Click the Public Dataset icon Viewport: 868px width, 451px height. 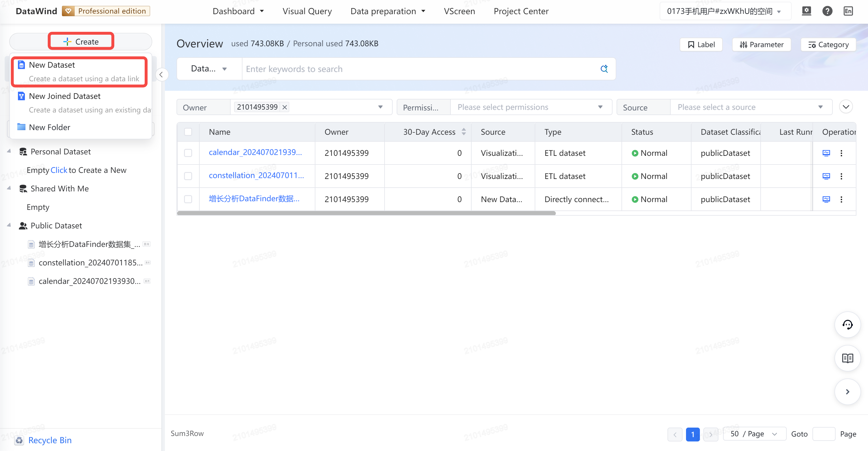click(23, 226)
